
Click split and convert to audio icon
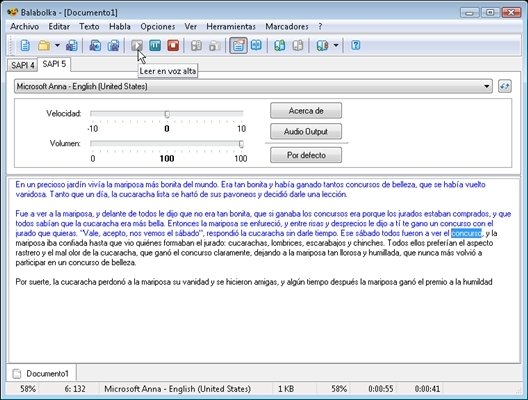113,45
